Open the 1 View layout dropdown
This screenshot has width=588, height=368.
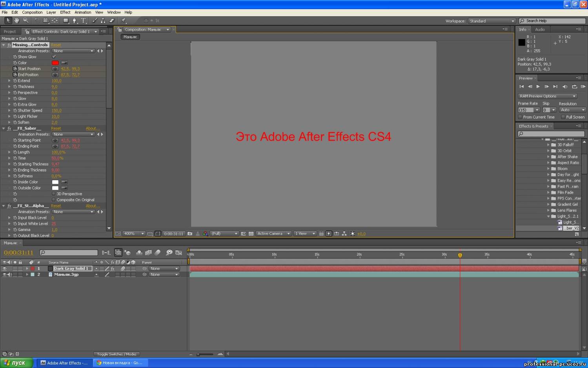point(305,233)
